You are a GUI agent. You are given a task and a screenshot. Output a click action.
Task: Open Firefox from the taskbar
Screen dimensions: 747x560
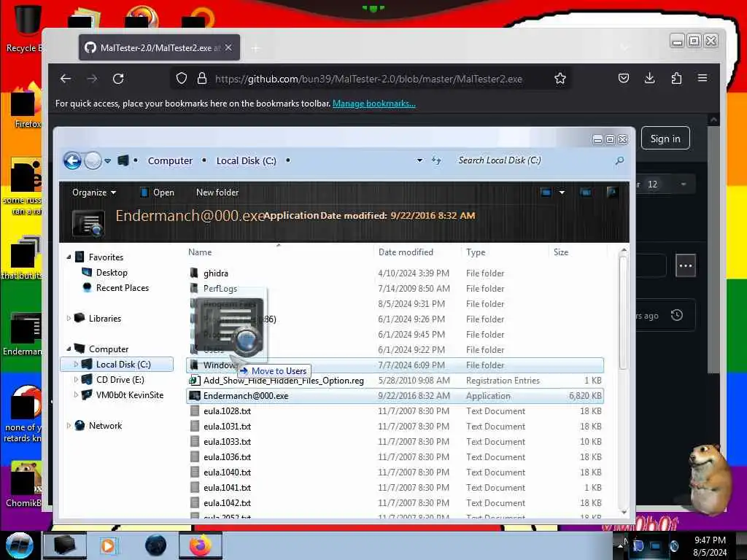click(x=200, y=545)
